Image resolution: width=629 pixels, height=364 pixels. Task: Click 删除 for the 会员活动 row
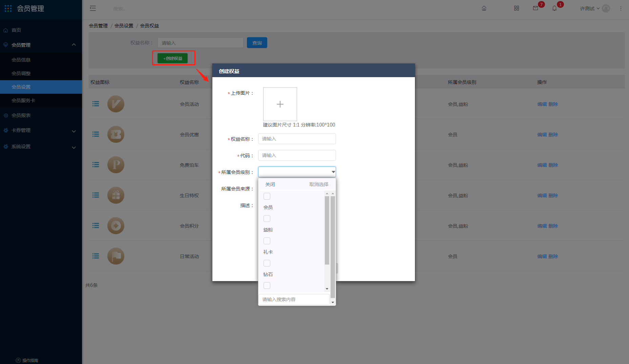tap(553, 104)
